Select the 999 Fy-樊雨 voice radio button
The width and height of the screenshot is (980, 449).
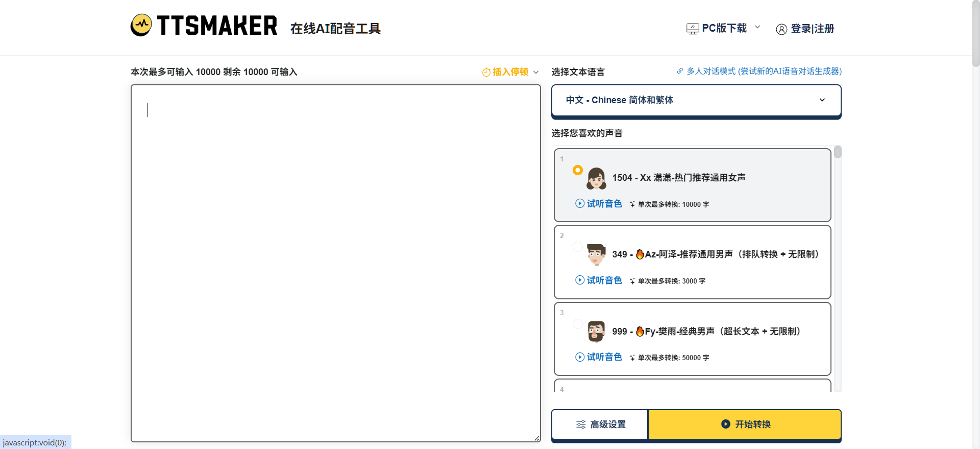[577, 323]
